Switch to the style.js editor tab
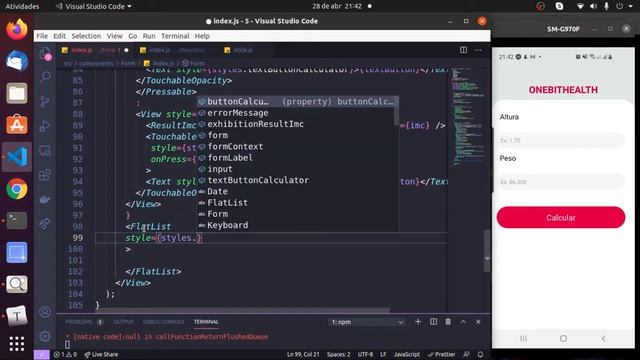This screenshot has height=360, width=640. coord(243,50)
